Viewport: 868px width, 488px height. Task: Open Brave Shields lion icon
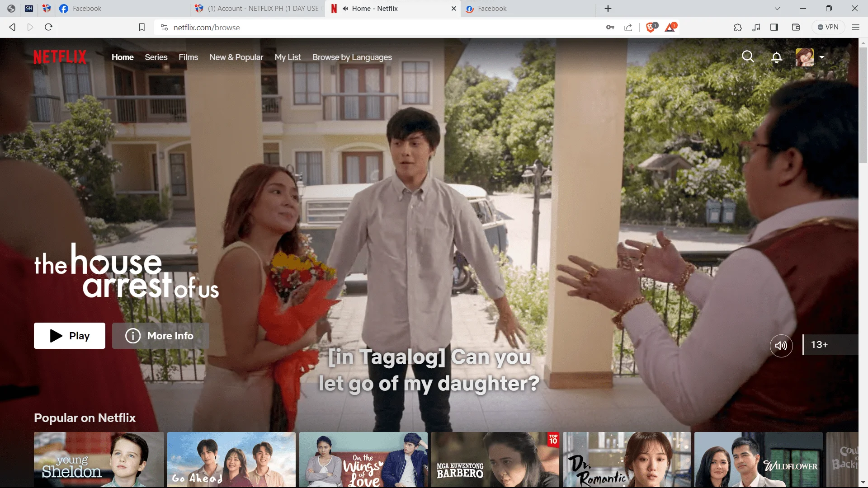pos(651,27)
